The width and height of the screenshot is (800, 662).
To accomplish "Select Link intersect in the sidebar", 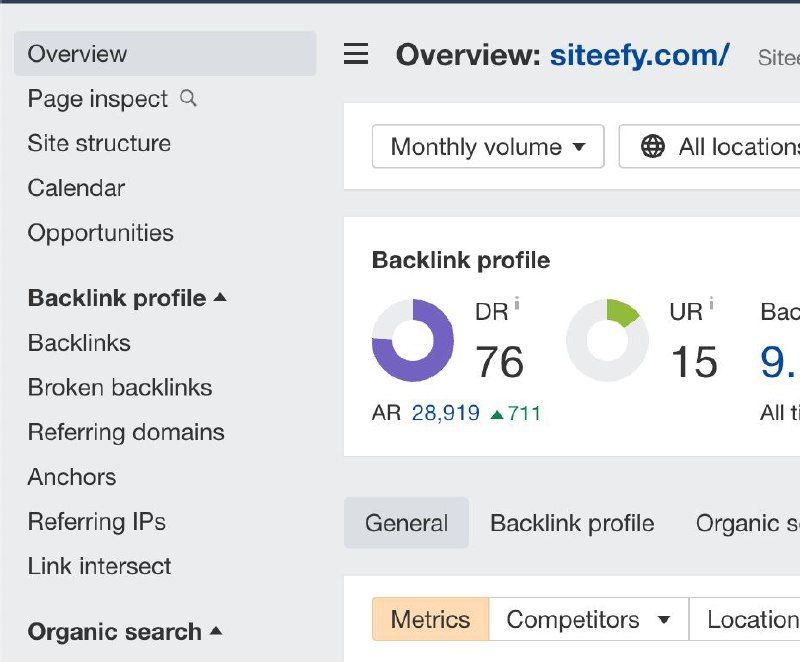I will pos(99,566).
